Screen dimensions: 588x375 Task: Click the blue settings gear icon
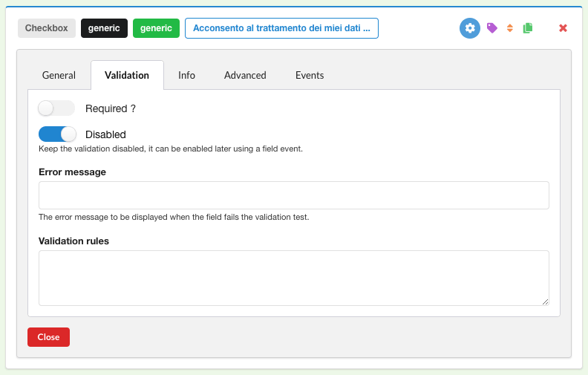pos(469,28)
